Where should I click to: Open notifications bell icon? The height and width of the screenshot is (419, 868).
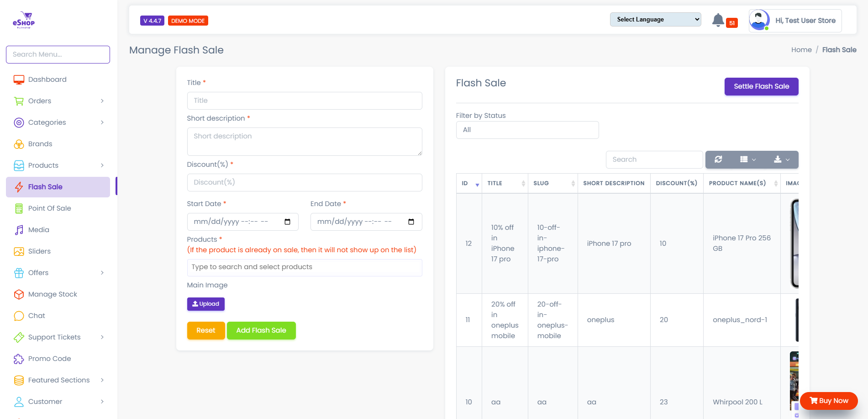pyautogui.click(x=718, y=20)
